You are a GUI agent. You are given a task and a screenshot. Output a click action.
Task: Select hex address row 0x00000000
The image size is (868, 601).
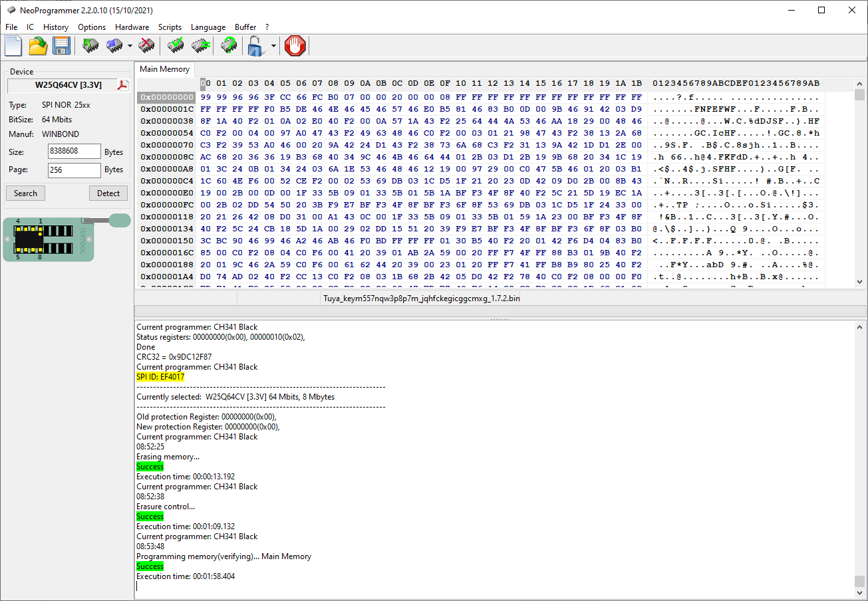167,97
